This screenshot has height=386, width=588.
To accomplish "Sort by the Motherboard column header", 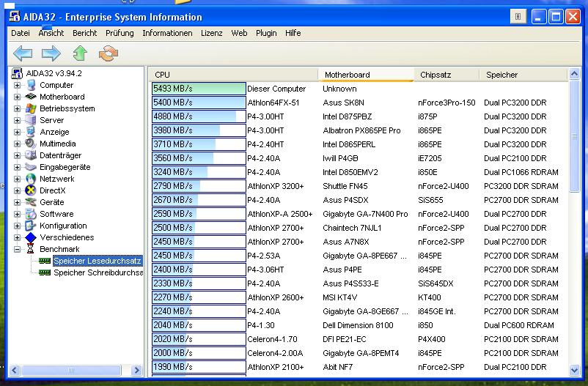I will 366,75.
